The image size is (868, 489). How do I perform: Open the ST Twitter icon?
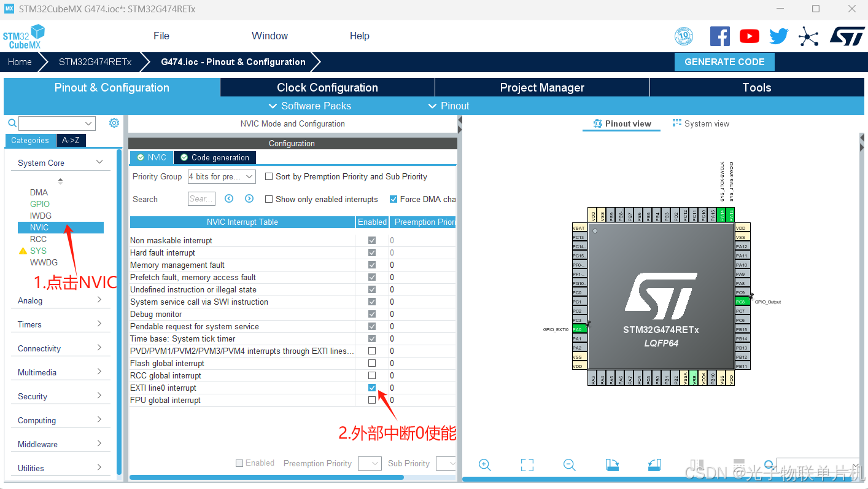(779, 36)
